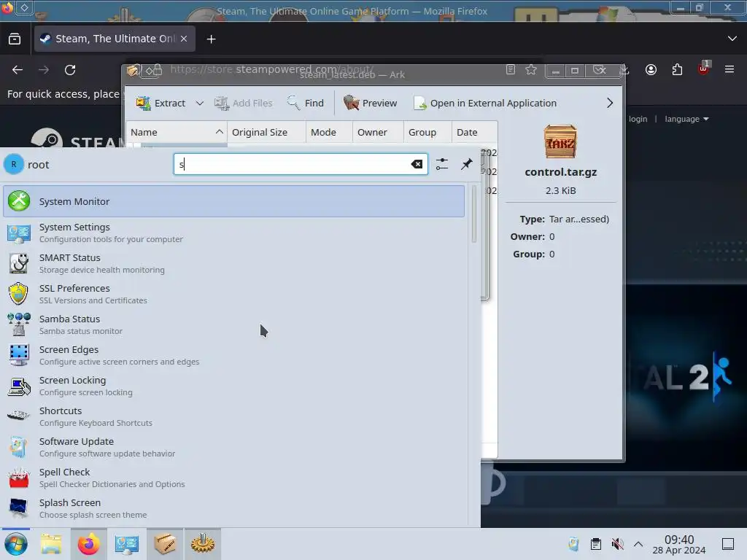747x560 pixels.
Task: Click Preview in Ark toolbar
Action: [370, 103]
